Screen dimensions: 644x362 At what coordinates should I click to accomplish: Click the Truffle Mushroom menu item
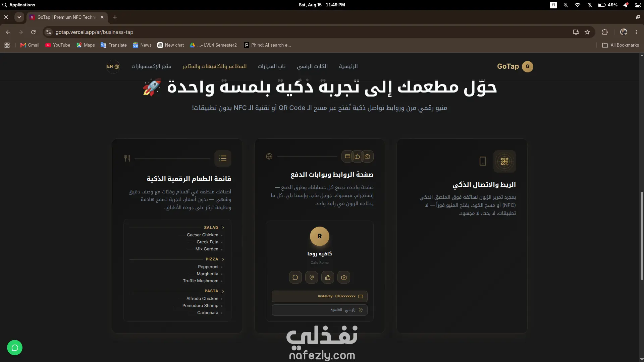coord(201,281)
